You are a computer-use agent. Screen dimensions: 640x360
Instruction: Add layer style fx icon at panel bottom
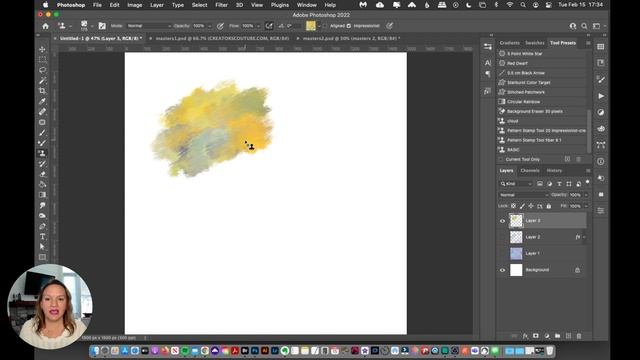click(525, 336)
